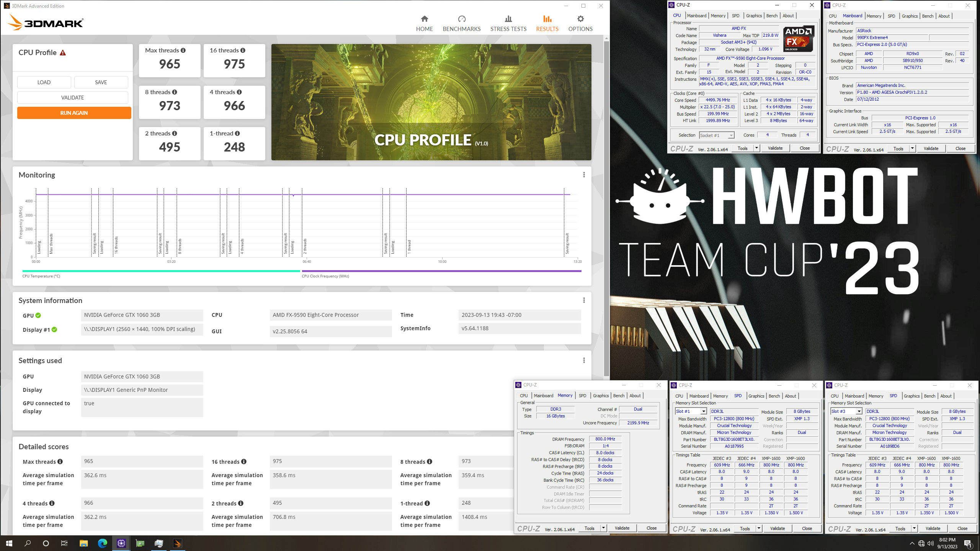Open Bench tab in CPU-Z CPU window

(772, 16)
